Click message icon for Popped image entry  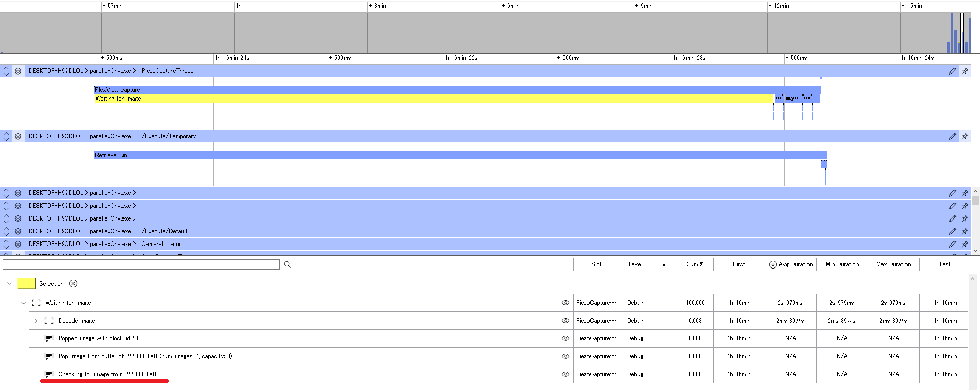click(x=49, y=338)
